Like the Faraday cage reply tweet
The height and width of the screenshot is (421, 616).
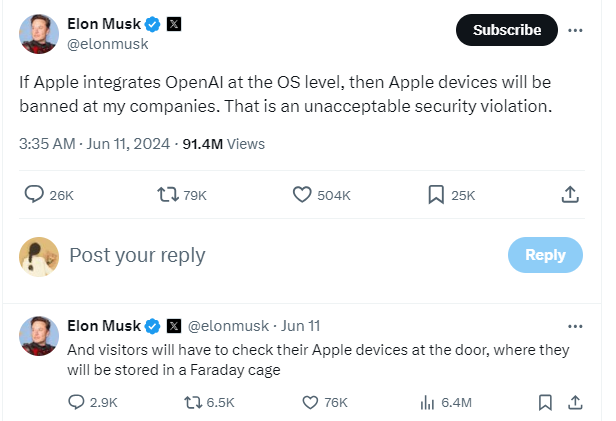311,402
